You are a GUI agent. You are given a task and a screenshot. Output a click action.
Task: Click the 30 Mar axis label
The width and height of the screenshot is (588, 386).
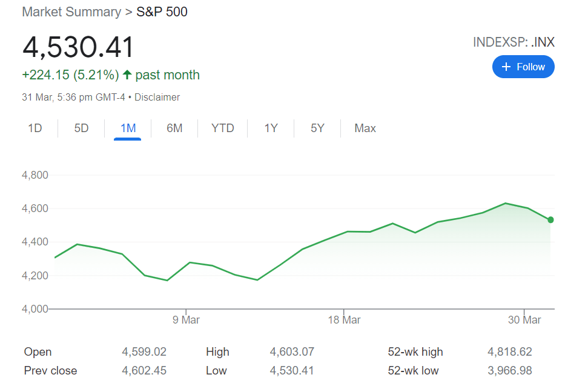(x=524, y=320)
